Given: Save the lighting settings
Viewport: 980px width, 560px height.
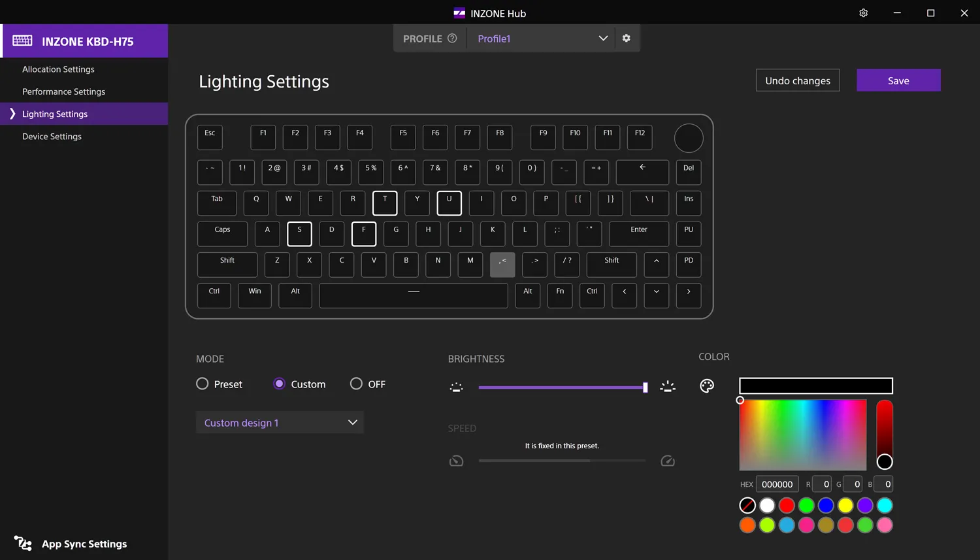Looking at the screenshot, I should click(x=898, y=80).
